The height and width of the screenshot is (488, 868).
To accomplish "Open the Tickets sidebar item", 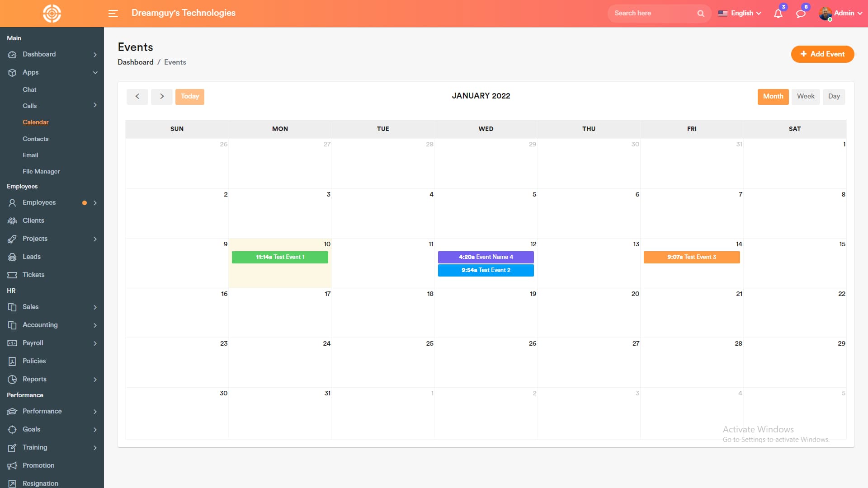I will click(33, 275).
